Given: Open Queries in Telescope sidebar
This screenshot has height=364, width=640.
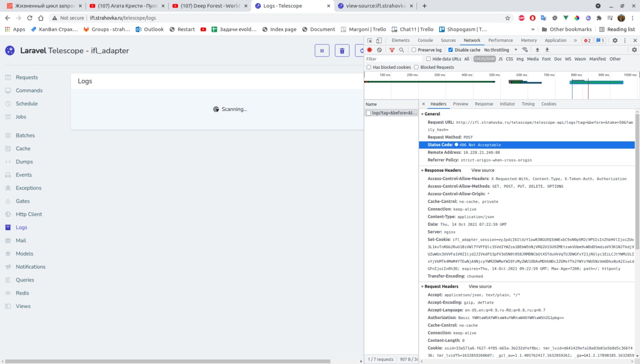Looking at the screenshot, I should (25, 280).
